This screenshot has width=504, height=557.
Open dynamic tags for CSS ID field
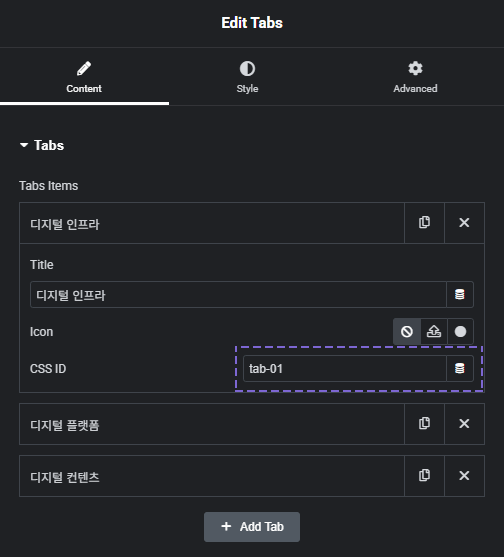coord(460,368)
